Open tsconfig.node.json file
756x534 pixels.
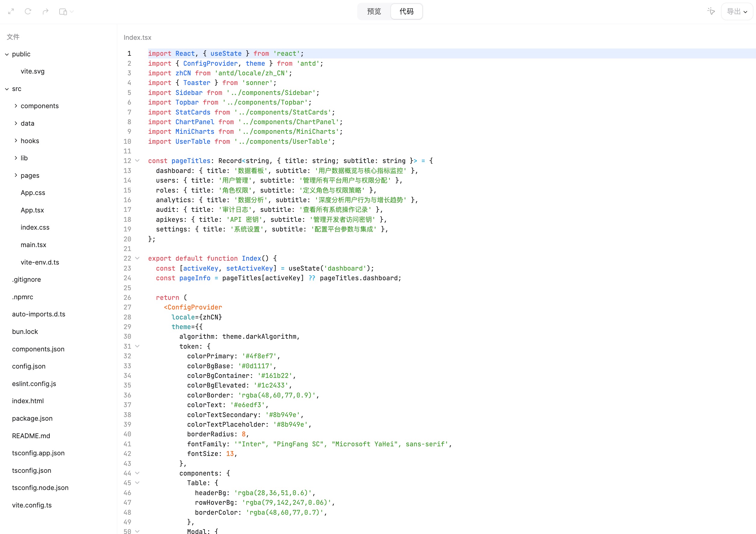click(x=40, y=488)
